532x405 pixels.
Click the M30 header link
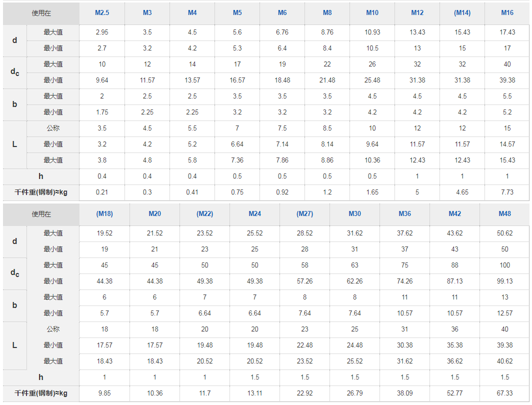click(355, 213)
